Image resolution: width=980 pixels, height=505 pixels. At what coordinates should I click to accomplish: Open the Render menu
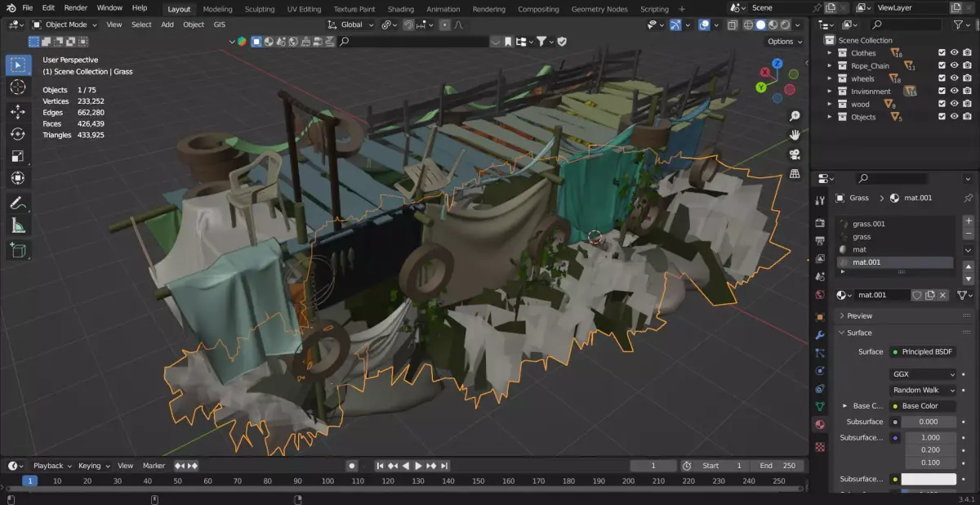pyautogui.click(x=76, y=7)
